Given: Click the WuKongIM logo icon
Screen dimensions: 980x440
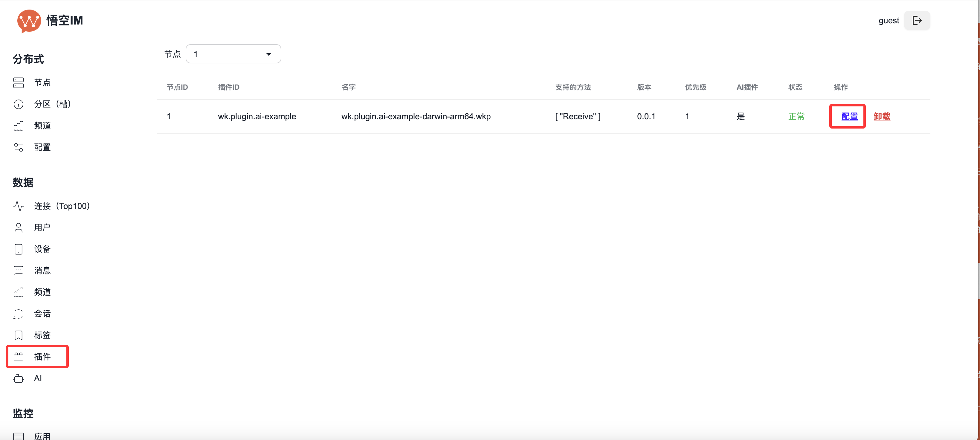Looking at the screenshot, I should [29, 21].
